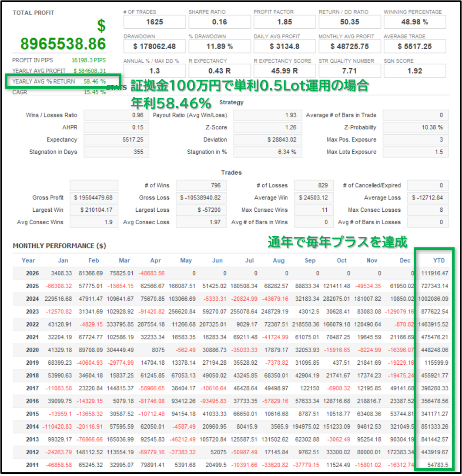Click the Sharpe Ratio value 0.16
The width and height of the screenshot is (462, 476).
point(220,22)
